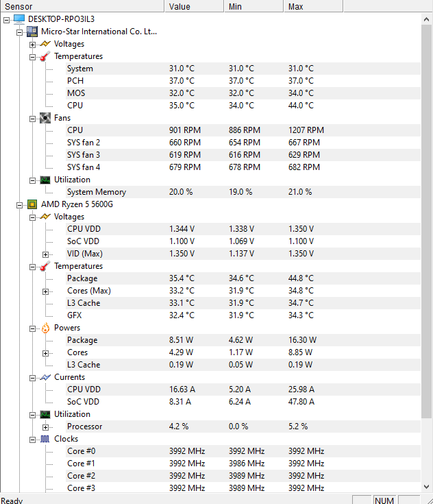Click the motherboard icon for Micro-Star International
Screen dimensions: 433x504
[x=32, y=32]
